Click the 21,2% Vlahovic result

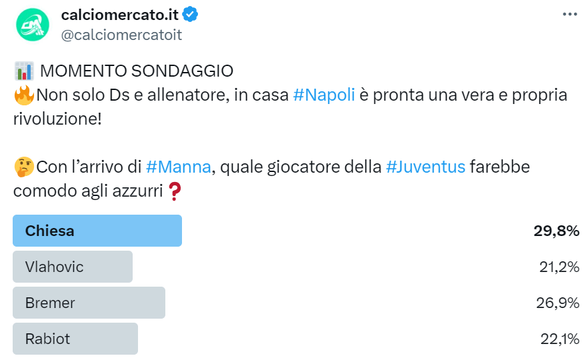[x=559, y=267]
